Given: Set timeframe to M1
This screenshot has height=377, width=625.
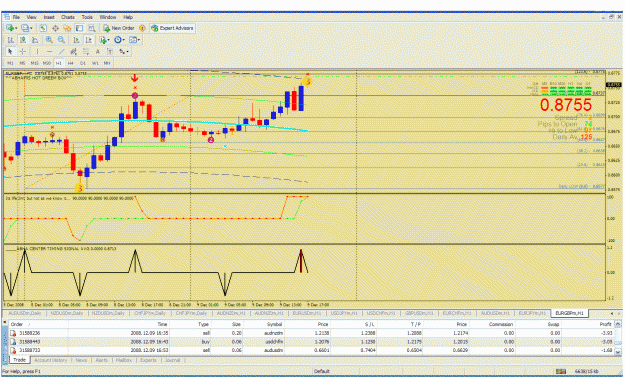Looking at the screenshot, I should click(10, 63).
